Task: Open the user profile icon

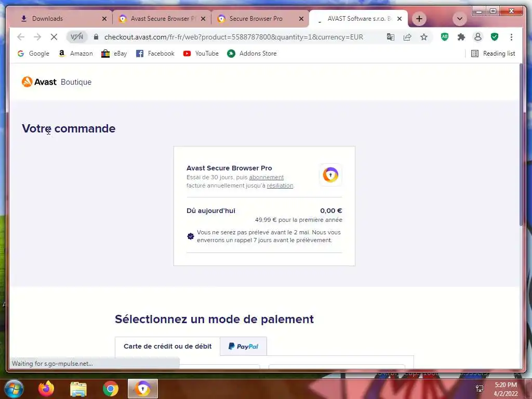Action: pyautogui.click(x=478, y=37)
